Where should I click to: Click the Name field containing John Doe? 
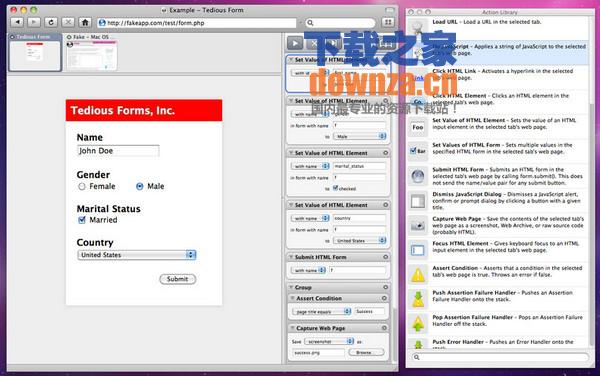[x=118, y=151]
